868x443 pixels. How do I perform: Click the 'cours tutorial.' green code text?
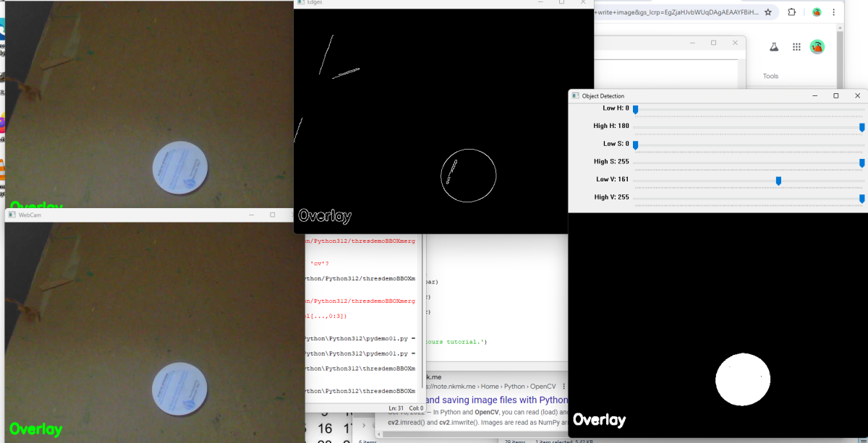tap(458, 341)
